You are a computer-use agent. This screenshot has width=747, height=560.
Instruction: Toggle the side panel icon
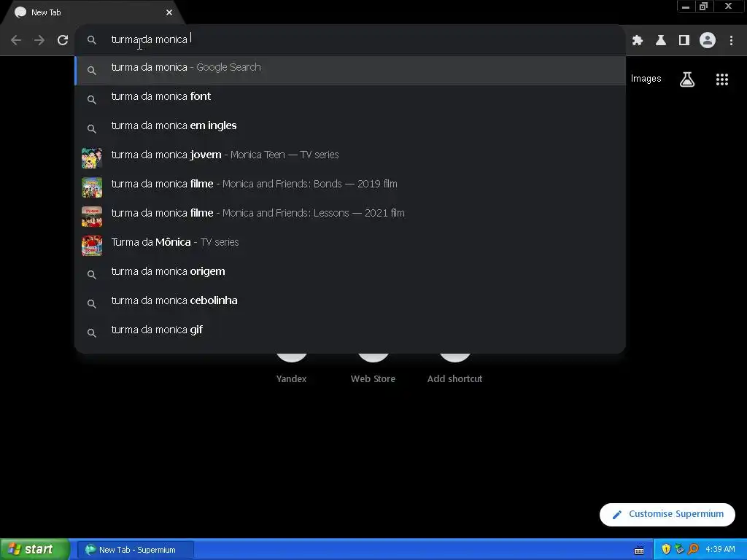coord(684,41)
